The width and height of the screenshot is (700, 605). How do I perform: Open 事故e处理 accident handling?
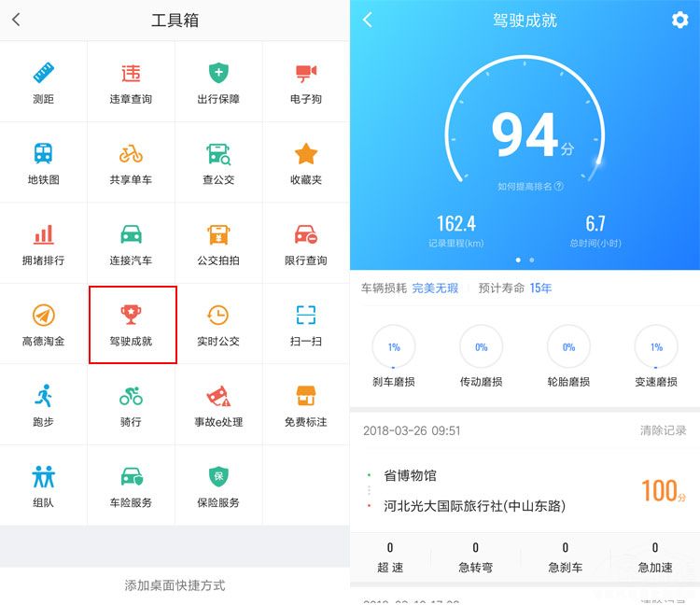[218, 405]
